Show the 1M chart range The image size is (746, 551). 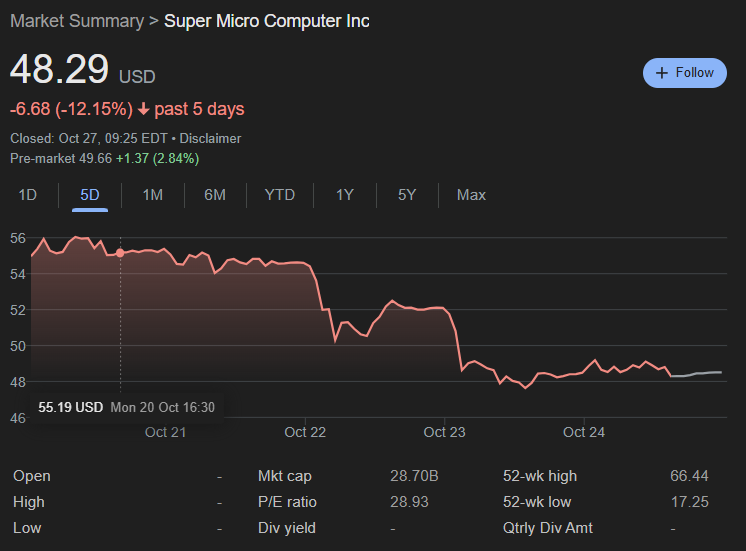[x=152, y=195]
